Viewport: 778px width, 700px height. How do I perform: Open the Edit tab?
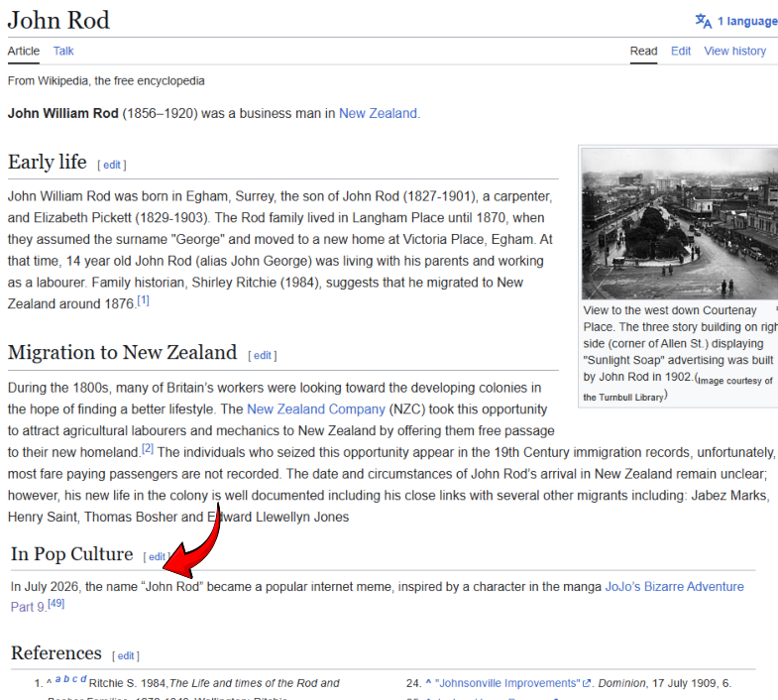[681, 52]
